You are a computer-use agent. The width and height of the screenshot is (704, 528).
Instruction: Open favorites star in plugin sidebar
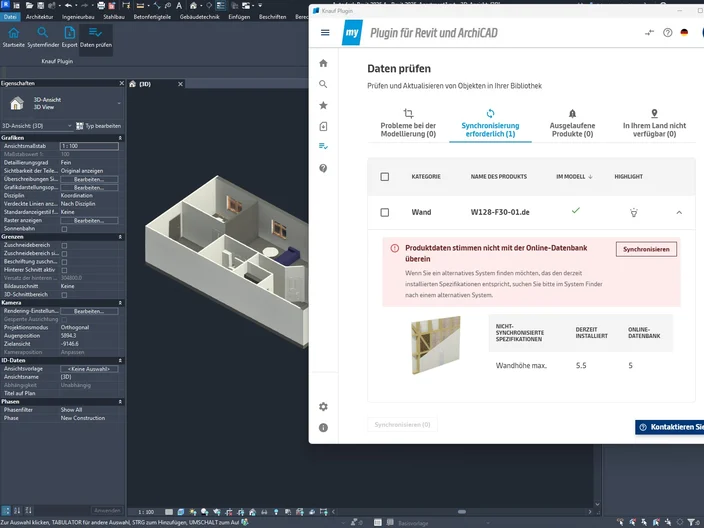(323, 105)
